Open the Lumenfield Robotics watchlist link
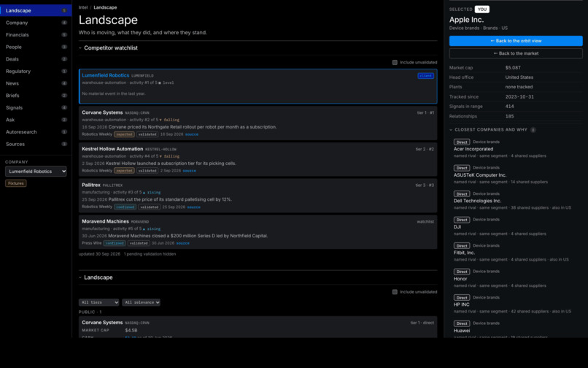The height and width of the screenshot is (368, 588). point(105,75)
